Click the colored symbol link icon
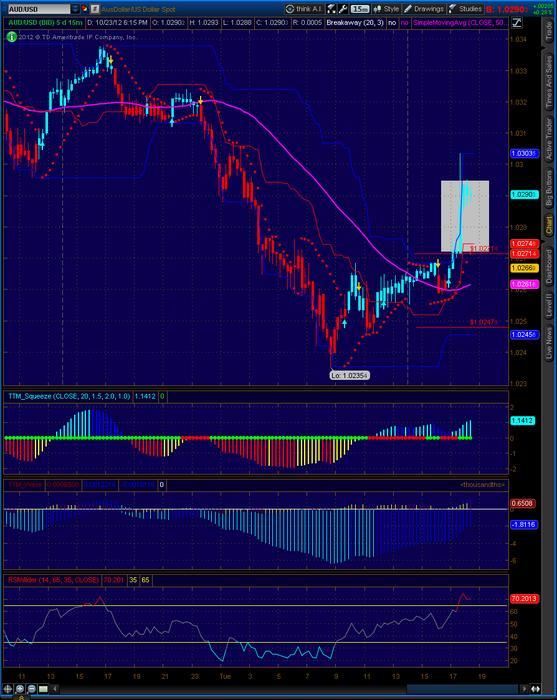This screenshot has width=557, height=700. 84,8
